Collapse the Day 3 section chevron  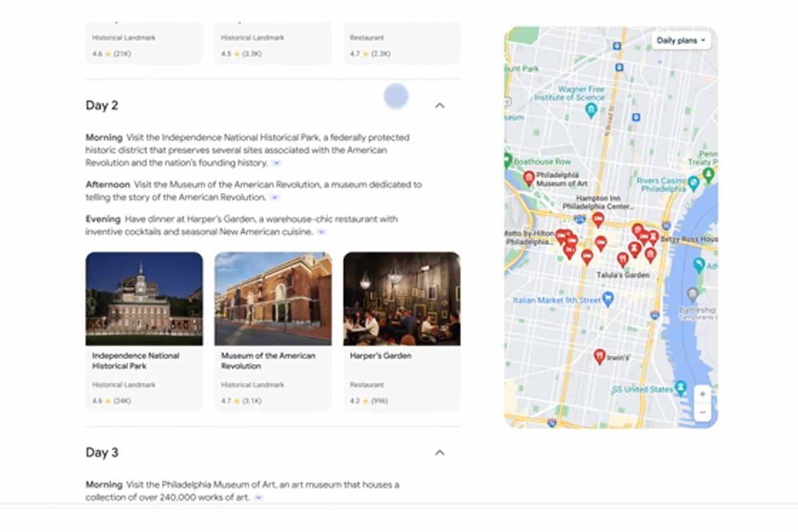[440, 452]
